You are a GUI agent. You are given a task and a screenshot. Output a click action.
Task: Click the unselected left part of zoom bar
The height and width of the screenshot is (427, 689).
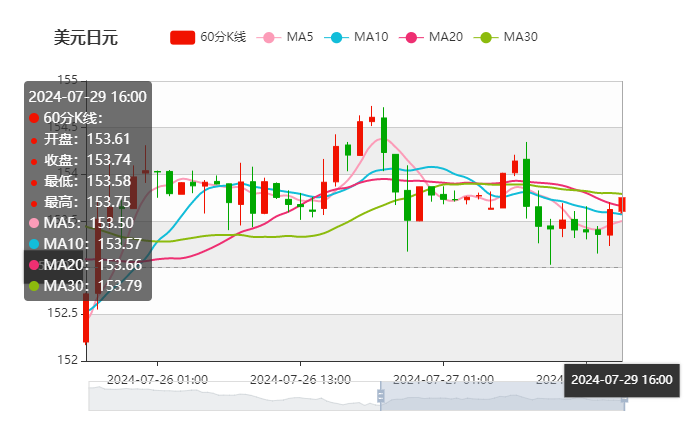pos(234,396)
